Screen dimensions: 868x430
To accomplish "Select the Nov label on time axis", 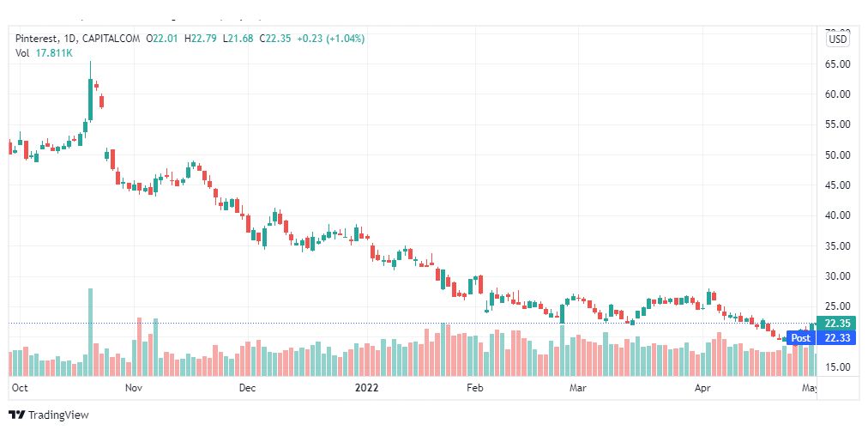I will (134, 388).
